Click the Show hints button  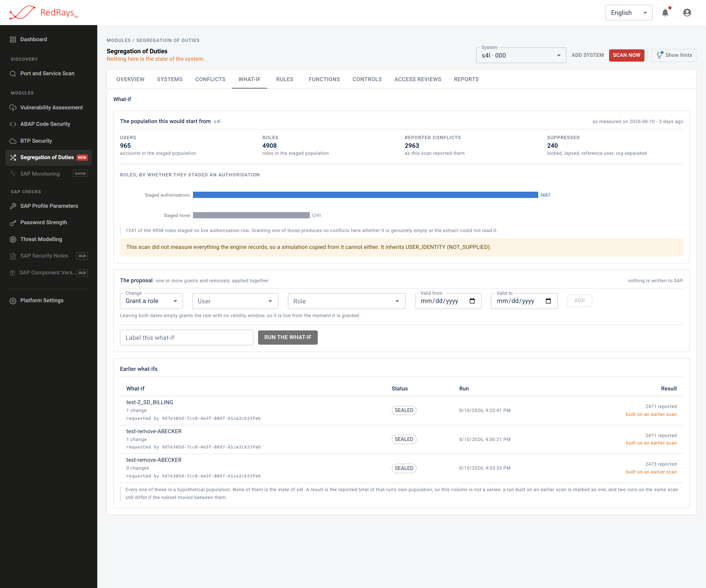click(674, 55)
